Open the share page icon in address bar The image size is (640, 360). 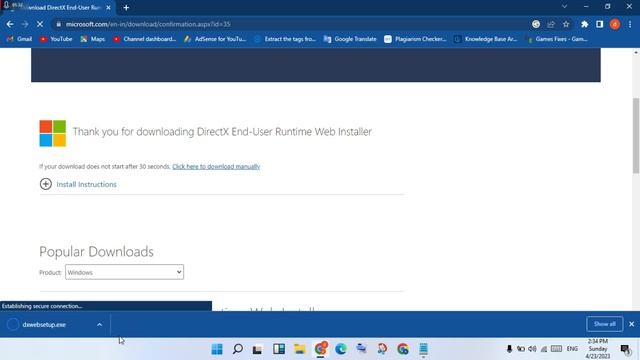coord(551,24)
